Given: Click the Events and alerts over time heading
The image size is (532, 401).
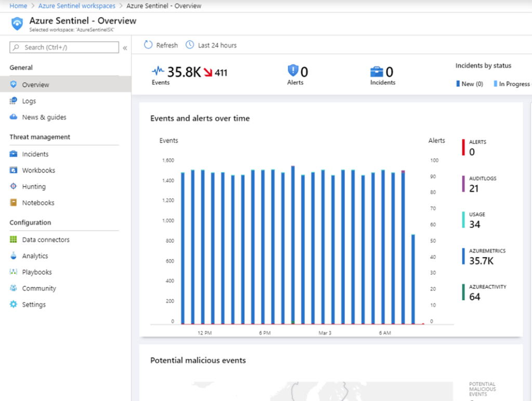Looking at the screenshot, I should (x=200, y=118).
